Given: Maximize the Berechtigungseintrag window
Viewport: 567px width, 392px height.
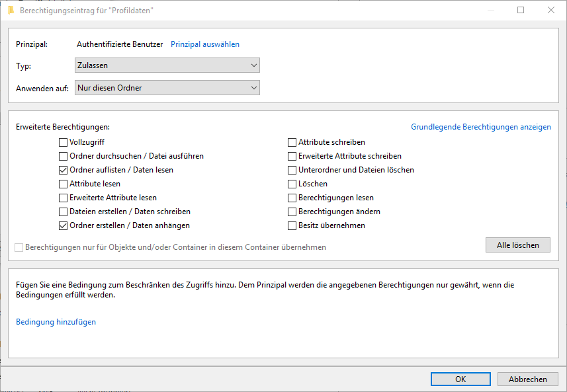Looking at the screenshot, I should (521, 11).
